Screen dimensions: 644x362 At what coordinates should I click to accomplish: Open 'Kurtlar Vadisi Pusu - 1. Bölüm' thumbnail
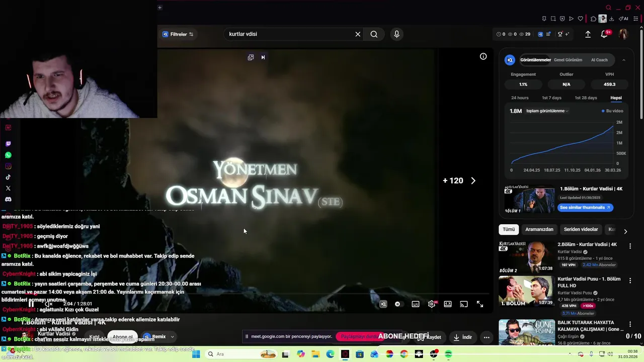tap(526, 291)
